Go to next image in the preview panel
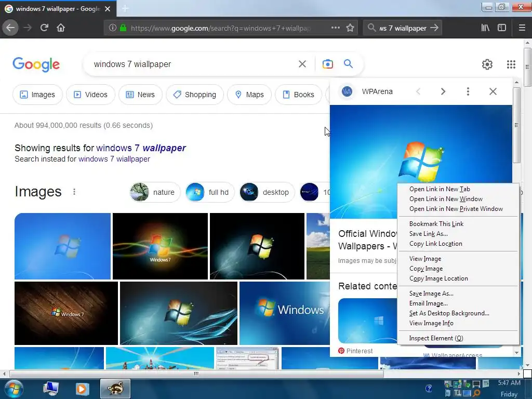Viewport: 532px width, 399px height. coord(443,91)
